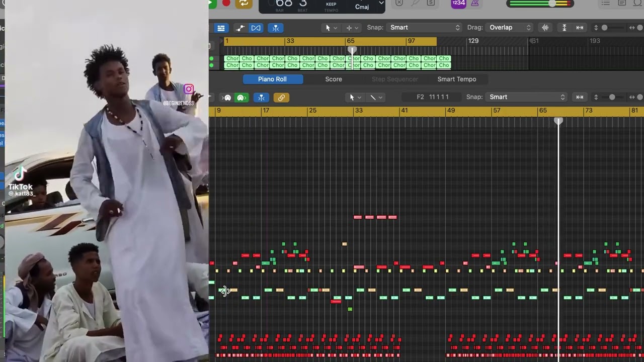644x362 pixels.
Task: Click the red Record button
Action: pyautogui.click(x=226, y=4)
